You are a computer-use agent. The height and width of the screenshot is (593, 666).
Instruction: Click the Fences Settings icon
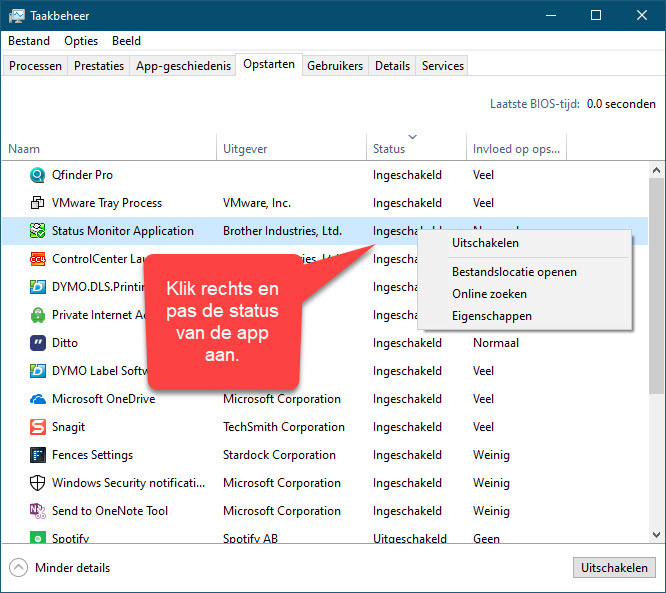[x=37, y=455]
